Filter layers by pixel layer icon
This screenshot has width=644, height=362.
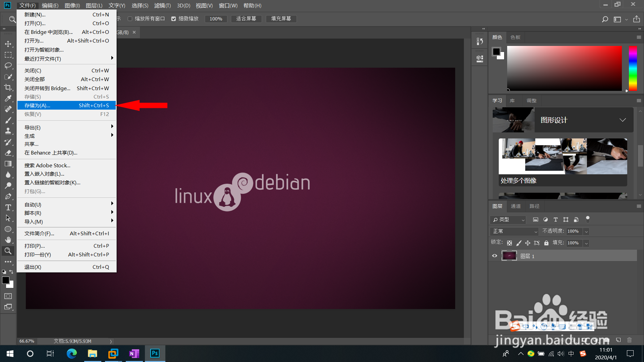coord(536,220)
